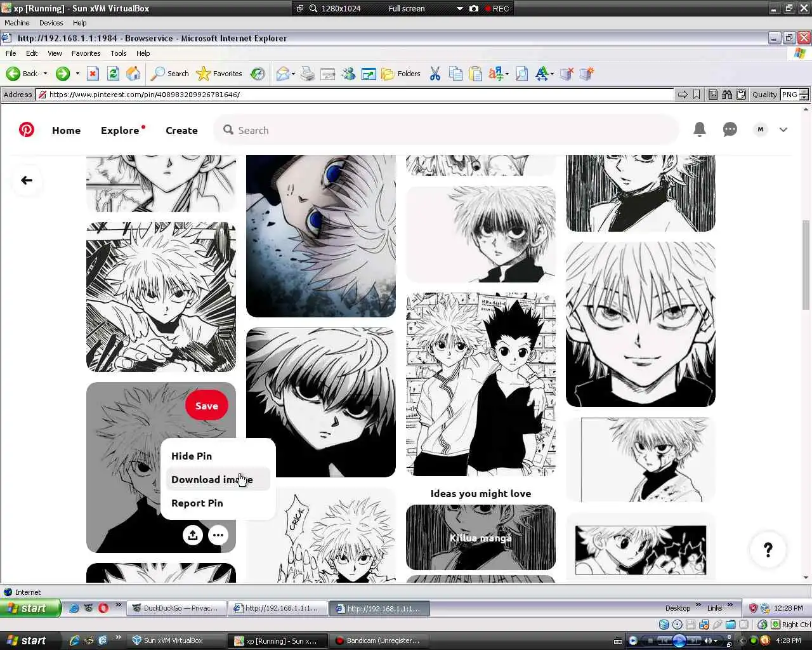Viewport: 812px width, 650px height.
Task: Open the translate button dropdown arrow
Action: point(507,74)
